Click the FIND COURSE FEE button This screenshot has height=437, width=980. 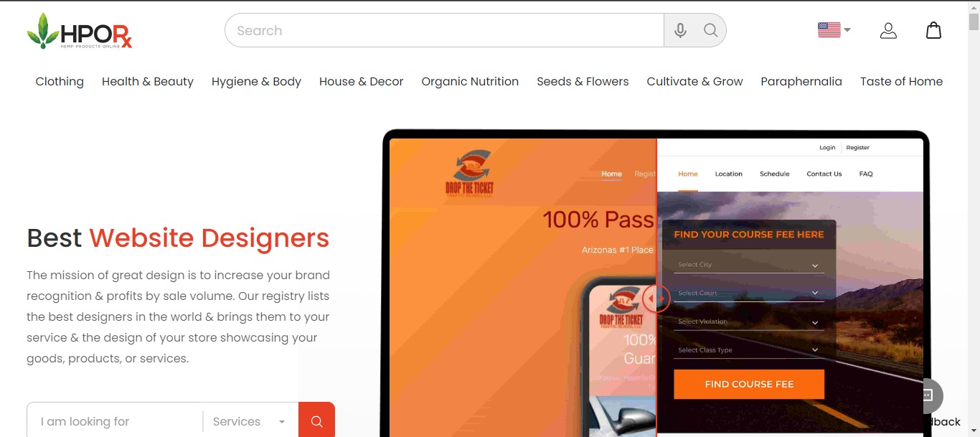[x=749, y=385]
